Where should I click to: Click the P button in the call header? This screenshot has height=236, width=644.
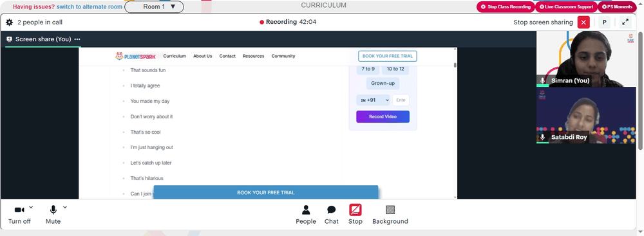tap(604, 22)
